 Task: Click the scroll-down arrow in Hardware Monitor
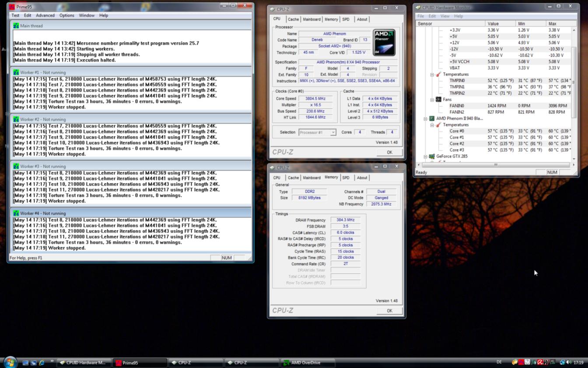[574, 159]
